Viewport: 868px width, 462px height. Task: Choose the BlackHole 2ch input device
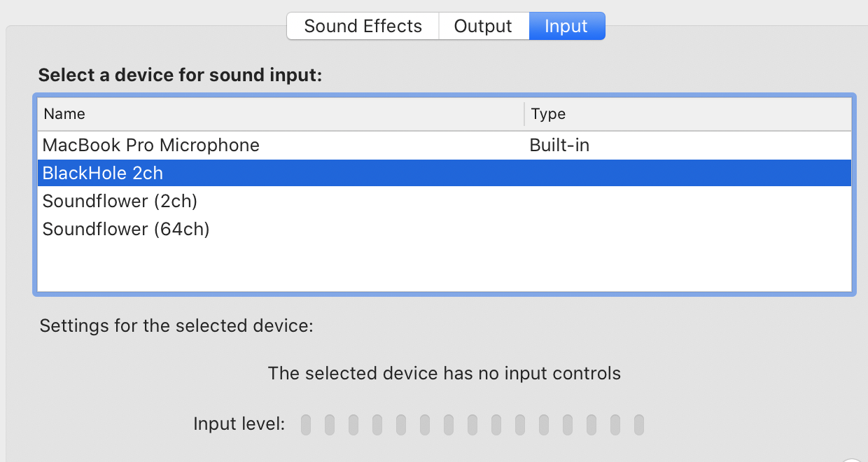point(103,173)
